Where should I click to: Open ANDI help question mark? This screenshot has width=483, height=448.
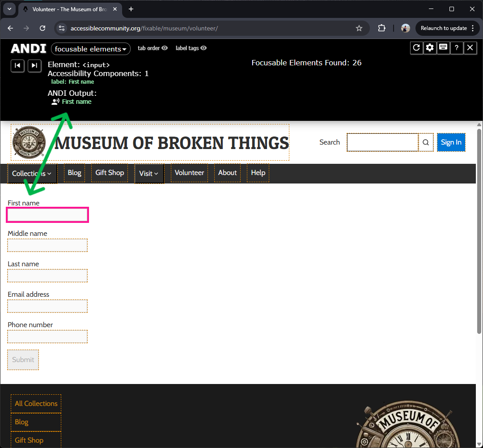[457, 48]
